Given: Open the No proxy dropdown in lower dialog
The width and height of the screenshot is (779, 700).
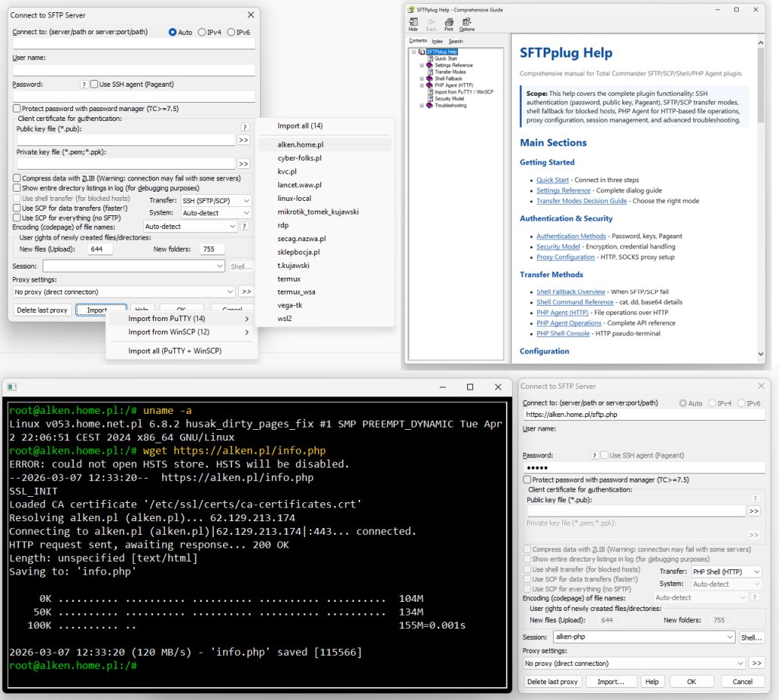Looking at the screenshot, I should point(634,663).
